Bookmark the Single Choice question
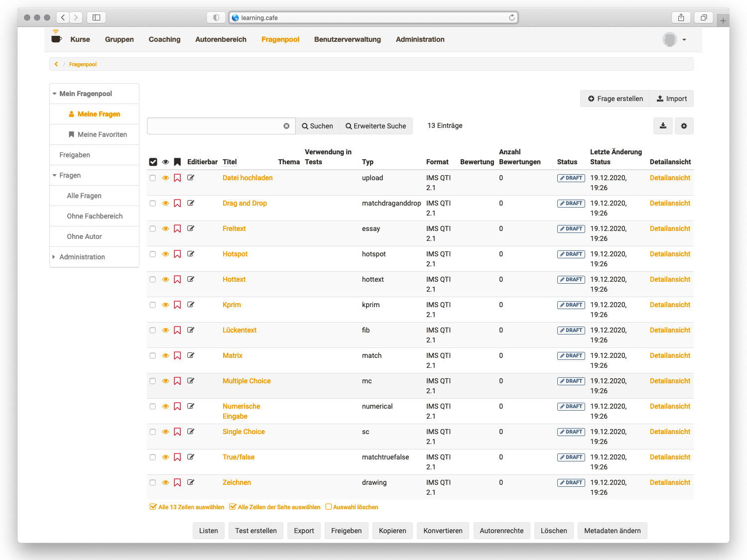 (x=177, y=432)
